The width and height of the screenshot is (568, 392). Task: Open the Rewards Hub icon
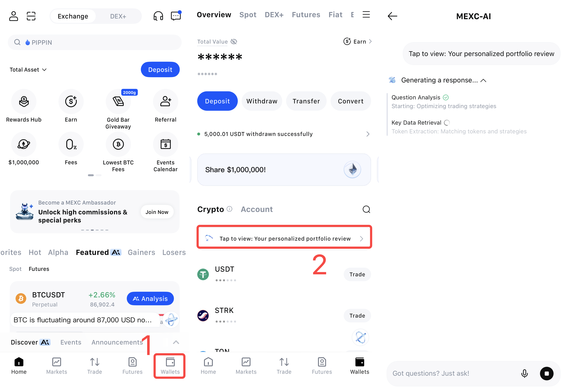[24, 101]
